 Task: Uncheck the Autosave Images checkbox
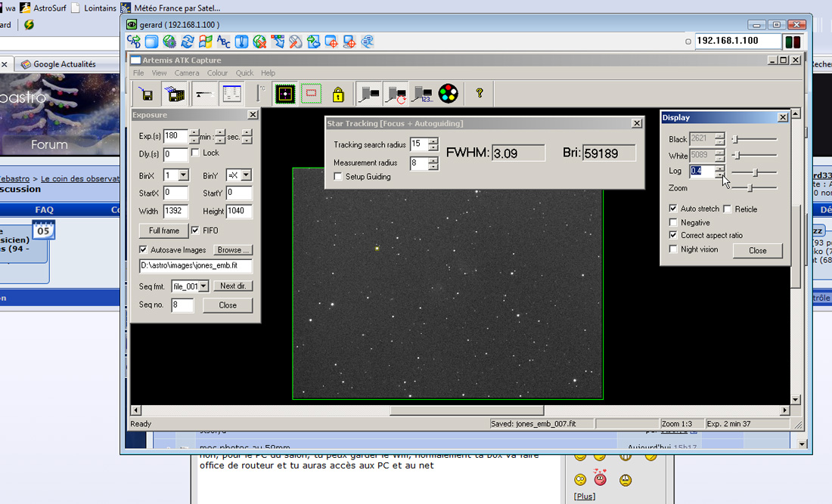coord(144,250)
